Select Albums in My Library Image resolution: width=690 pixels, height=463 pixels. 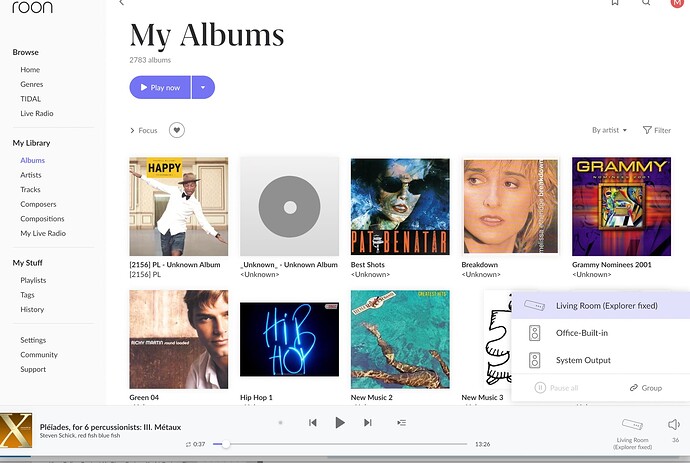pyautogui.click(x=33, y=160)
